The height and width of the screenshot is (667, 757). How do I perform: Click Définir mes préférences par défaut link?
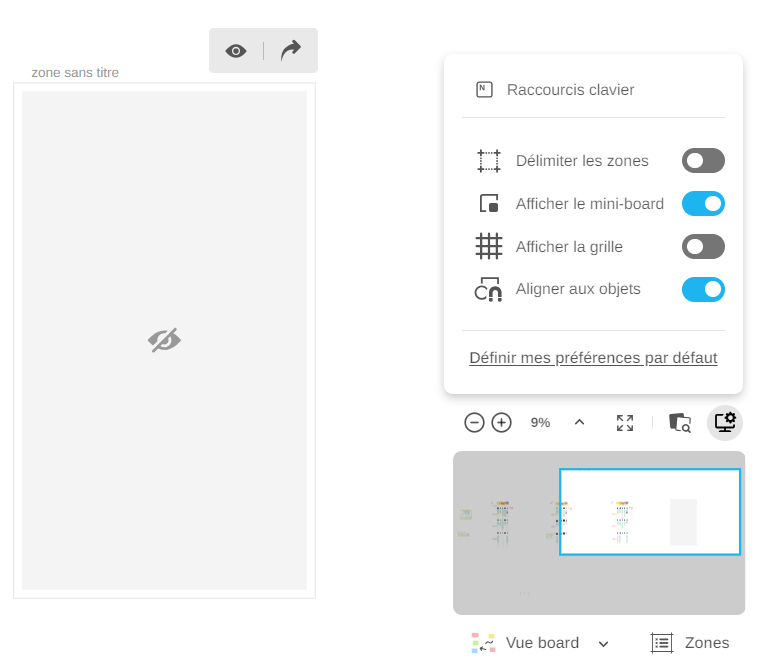[x=593, y=358]
